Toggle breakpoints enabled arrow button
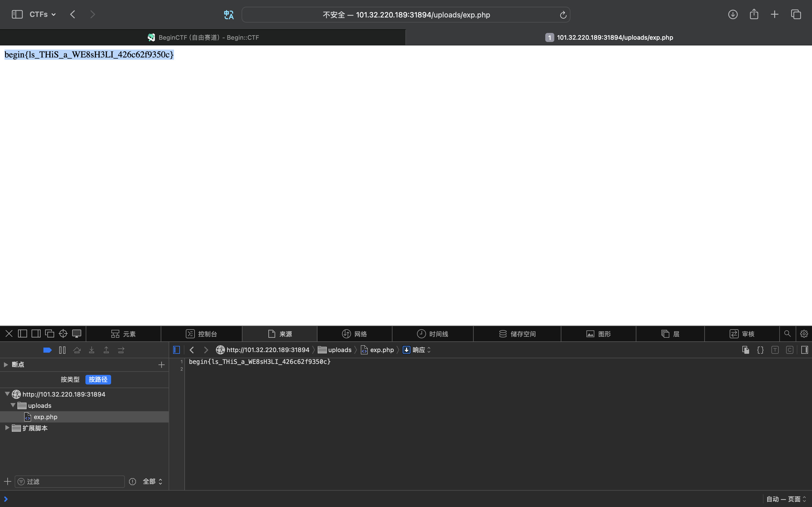This screenshot has height=507, width=812. pyautogui.click(x=47, y=350)
